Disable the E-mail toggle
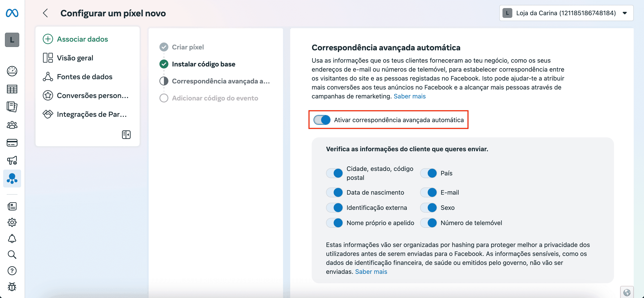Image resolution: width=644 pixels, height=298 pixels. [x=429, y=192]
